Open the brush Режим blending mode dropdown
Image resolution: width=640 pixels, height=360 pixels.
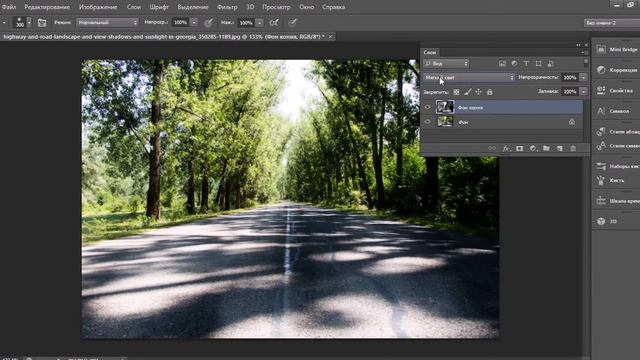click(x=107, y=22)
